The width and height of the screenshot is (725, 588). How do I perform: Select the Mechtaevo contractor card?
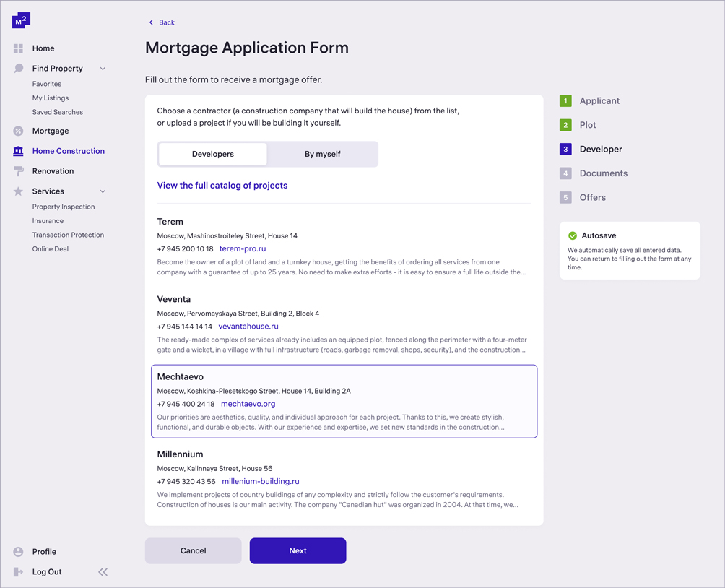pyautogui.click(x=344, y=401)
